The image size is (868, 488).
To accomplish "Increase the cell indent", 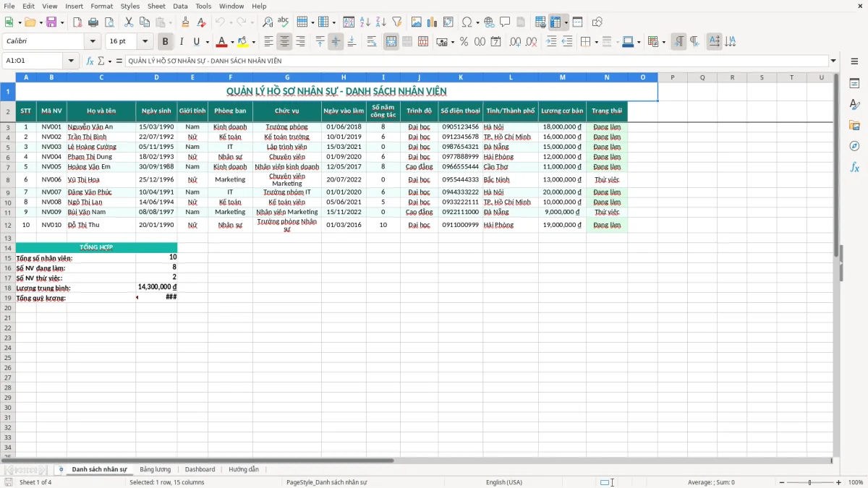I will 551,42.
